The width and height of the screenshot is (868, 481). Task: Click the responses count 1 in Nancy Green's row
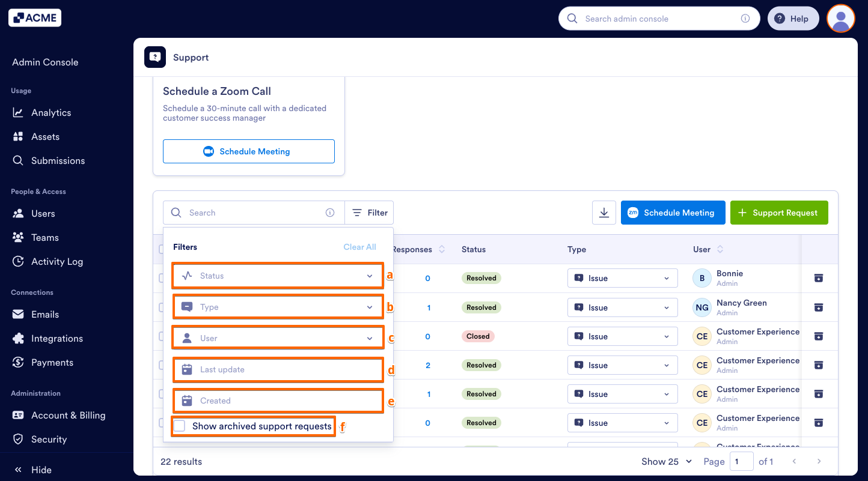[429, 307]
